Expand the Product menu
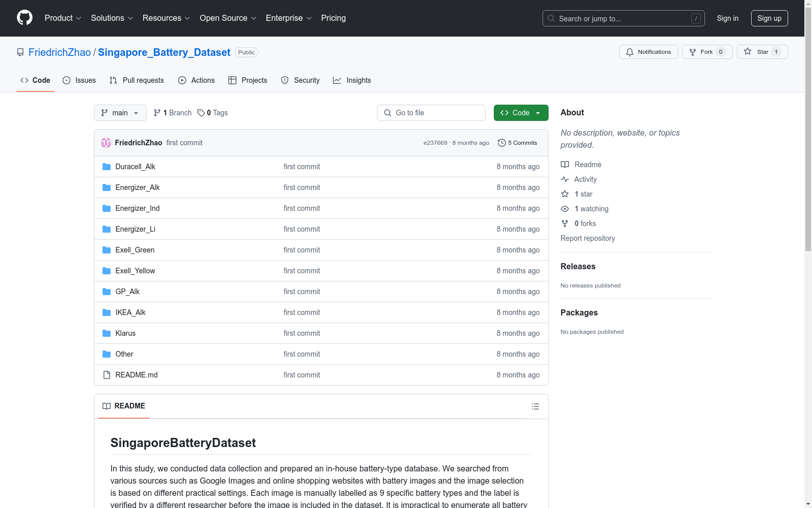Viewport: 812px width, 508px height. click(63, 18)
